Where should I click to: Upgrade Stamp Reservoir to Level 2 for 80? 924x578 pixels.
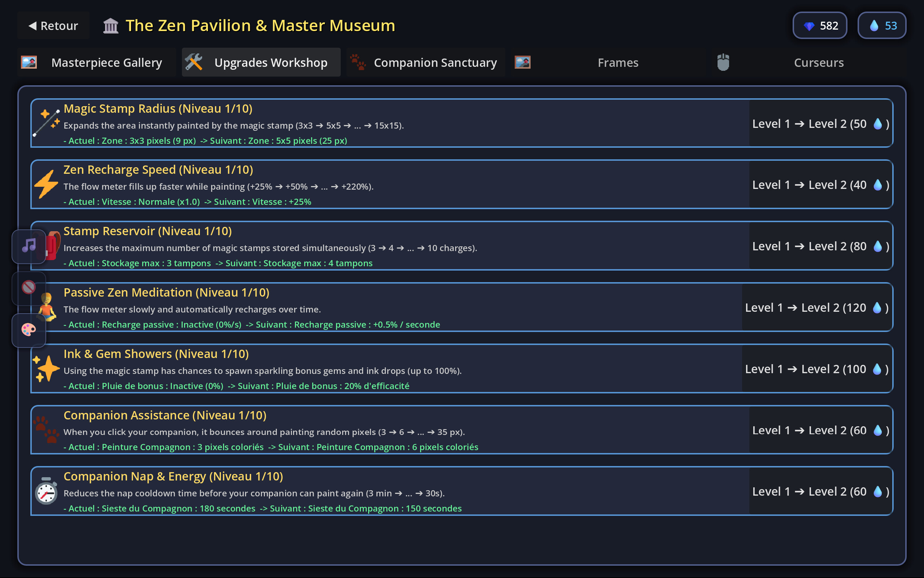coord(820,246)
